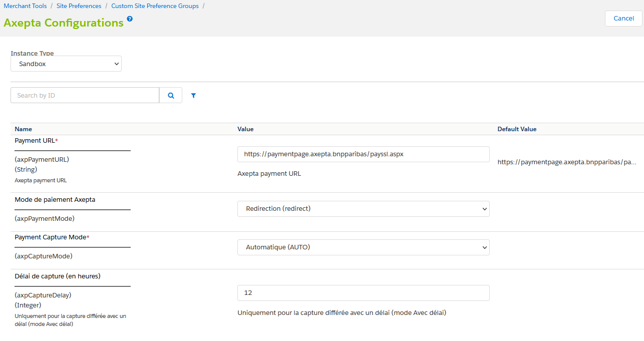Click into the Payment URL value field
644x341 pixels.
[x=363, y=154]
